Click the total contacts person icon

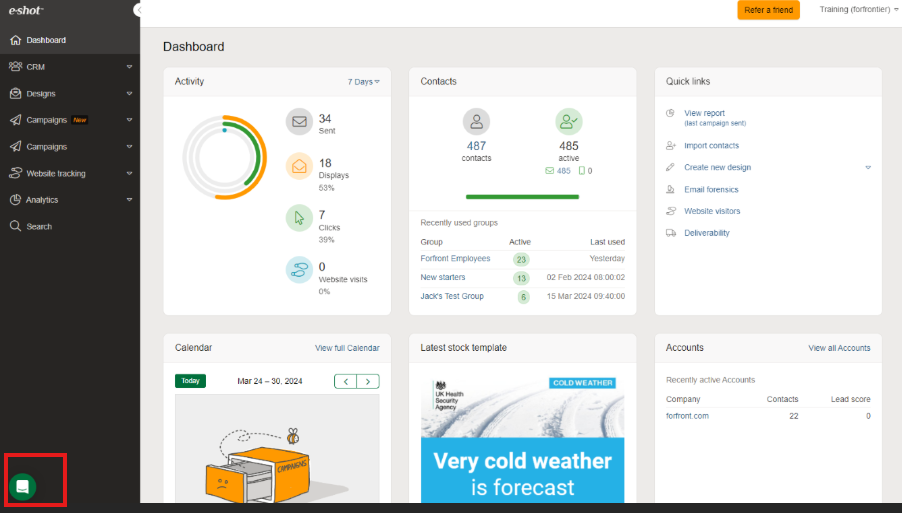click(476, 122)
